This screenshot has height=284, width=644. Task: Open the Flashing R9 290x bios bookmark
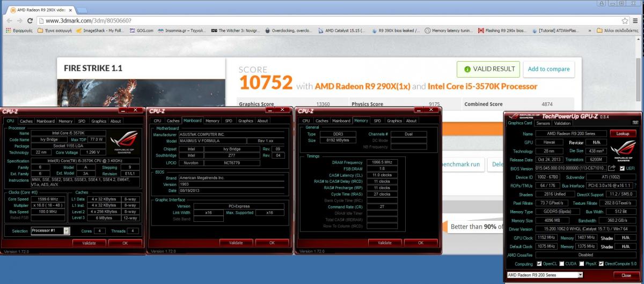pos(502,31)
